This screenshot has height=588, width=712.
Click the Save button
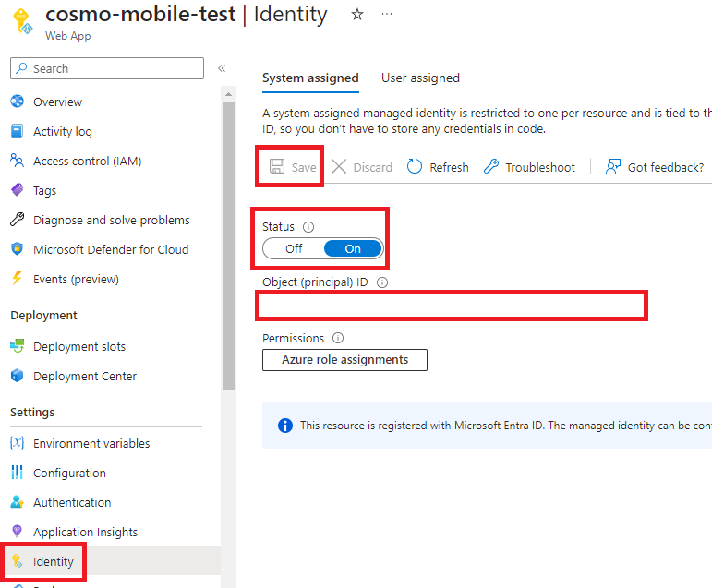293,167
